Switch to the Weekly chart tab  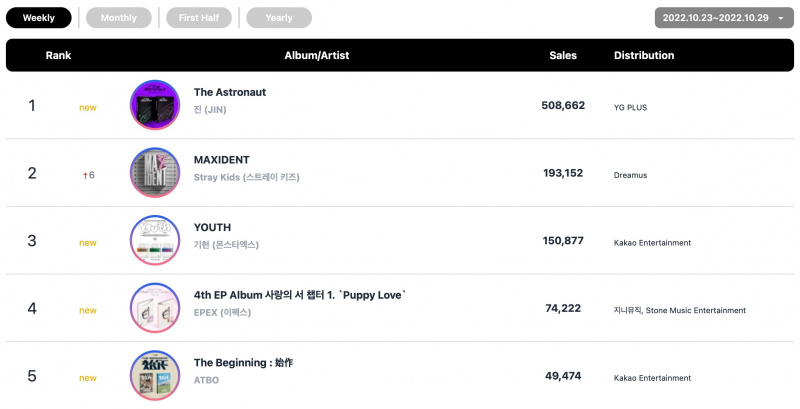coord(39,18)
